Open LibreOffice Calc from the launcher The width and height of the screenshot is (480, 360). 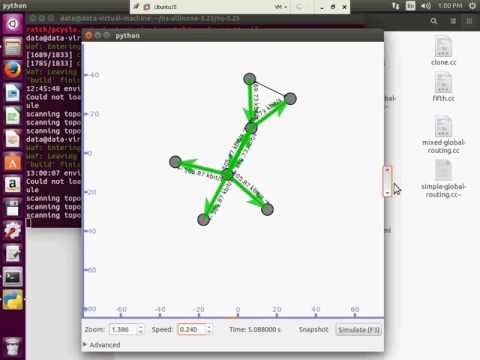[x=13, y=116]
